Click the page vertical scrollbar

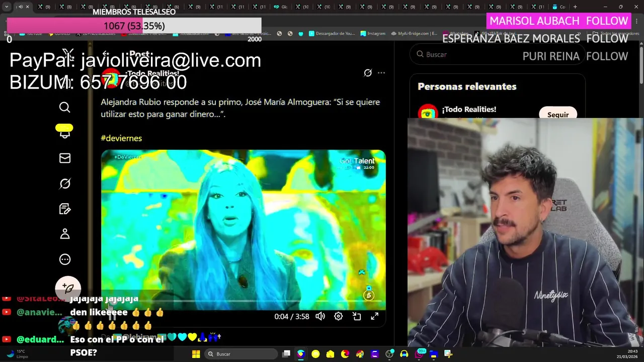[640, 65]
